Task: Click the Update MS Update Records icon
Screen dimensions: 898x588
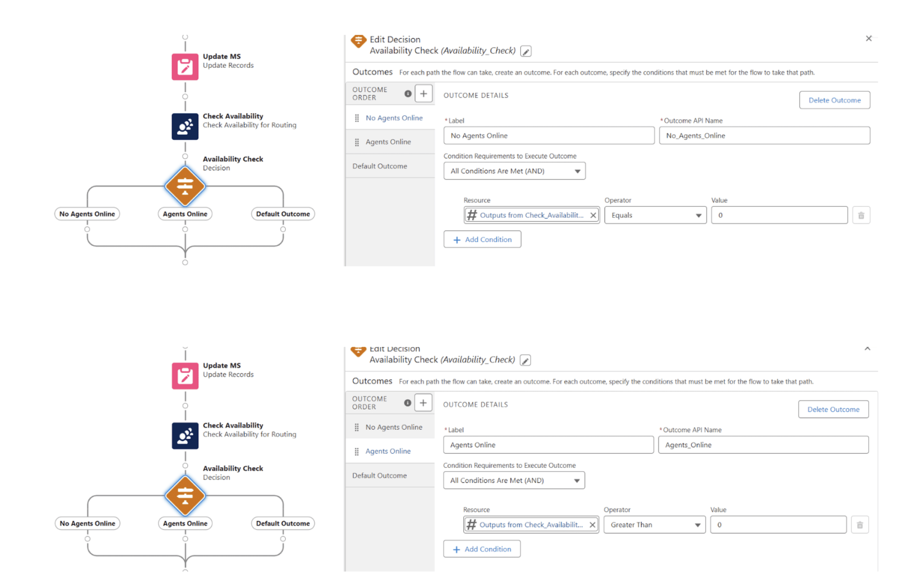Action: click(x=185, y=66)
